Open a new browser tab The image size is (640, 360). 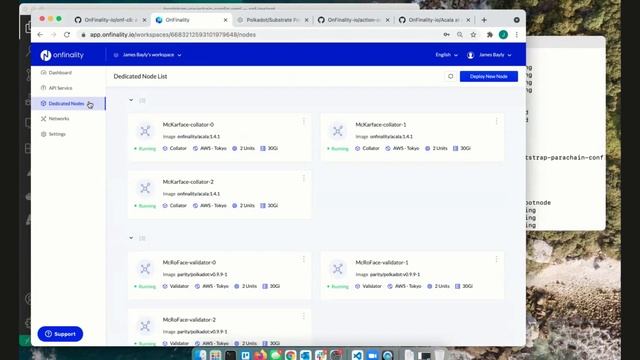pyautogui.click(x=484, y=20)
